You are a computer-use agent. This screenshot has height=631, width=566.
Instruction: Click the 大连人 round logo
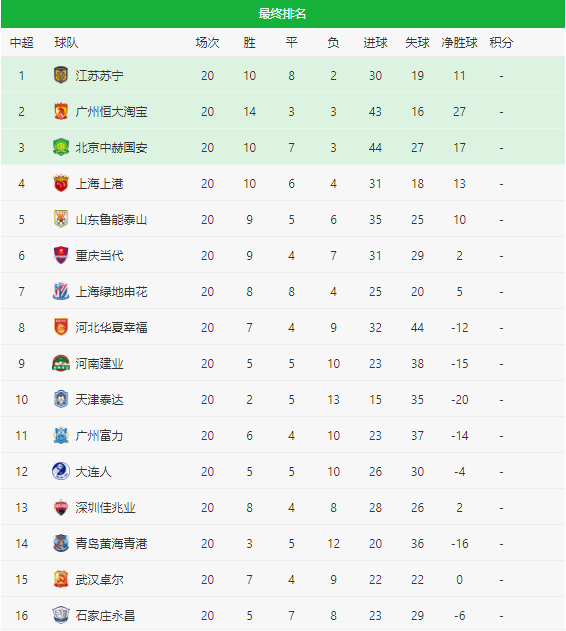(61, 471)
